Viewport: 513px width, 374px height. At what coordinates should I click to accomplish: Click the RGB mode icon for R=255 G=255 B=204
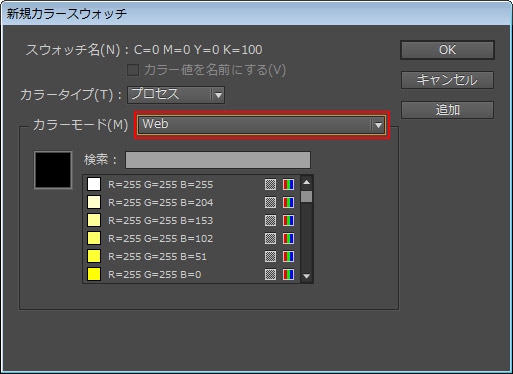click(x=288, y=202)
